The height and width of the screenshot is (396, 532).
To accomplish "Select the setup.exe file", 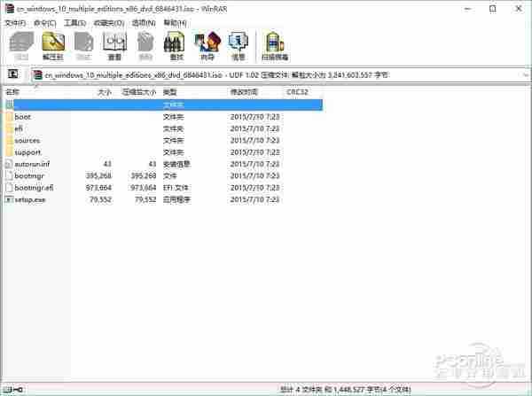I will (29, 199).
